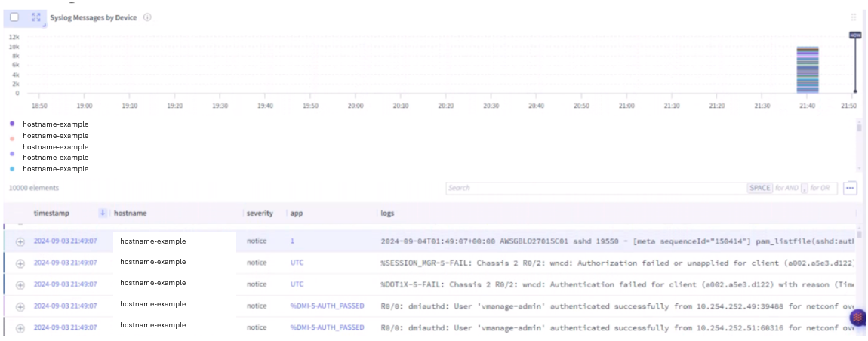Select the DOT1X Authentication failed log text
Viewport: 868px width, 341px height.
pyautogui.click(x=617, y=284)
